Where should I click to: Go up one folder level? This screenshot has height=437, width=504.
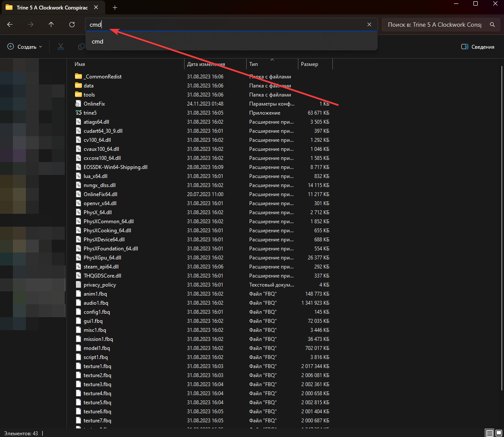click(51, 25)
